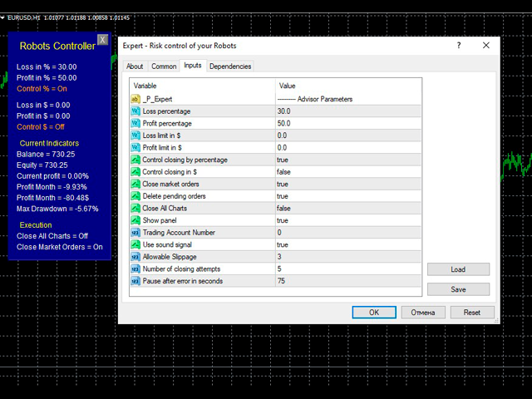Open the Dependencies tab
532x399 pixels.
pos(230,66)
